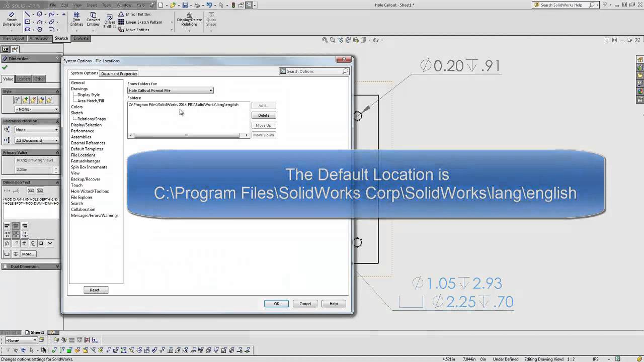Collapse the Tolerance/Precision section

click(57, 121)
